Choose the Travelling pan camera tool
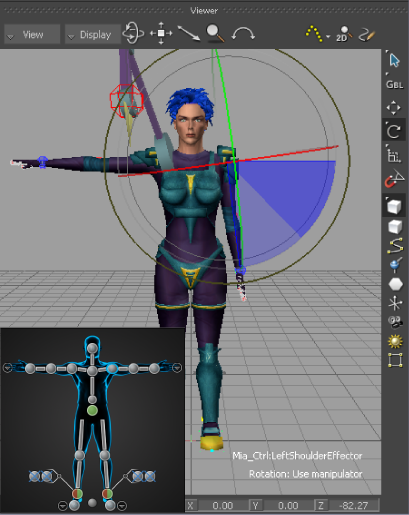Screen dimensions: 409x515 pos(161,33)
